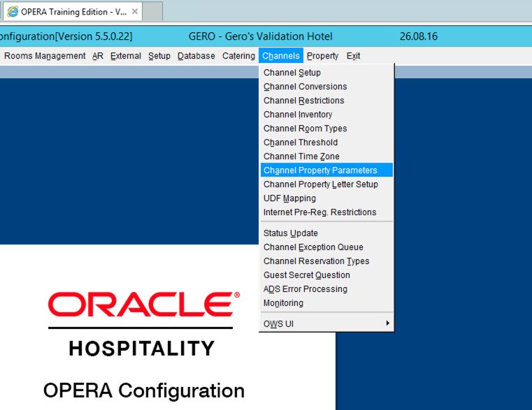
Task: Open Channel Exception Queue
Action: coord(326,247)
